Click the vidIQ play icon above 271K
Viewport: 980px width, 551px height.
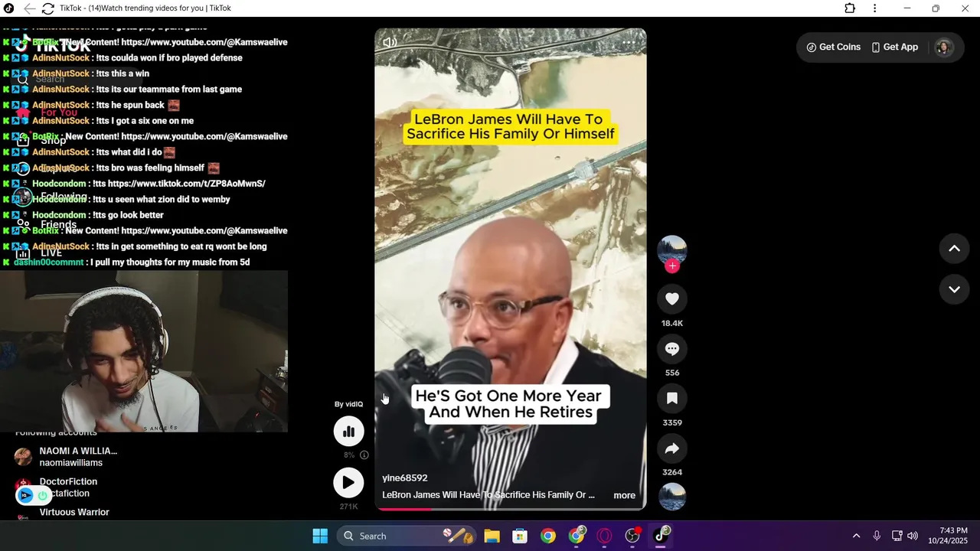[x=348, y=482]
